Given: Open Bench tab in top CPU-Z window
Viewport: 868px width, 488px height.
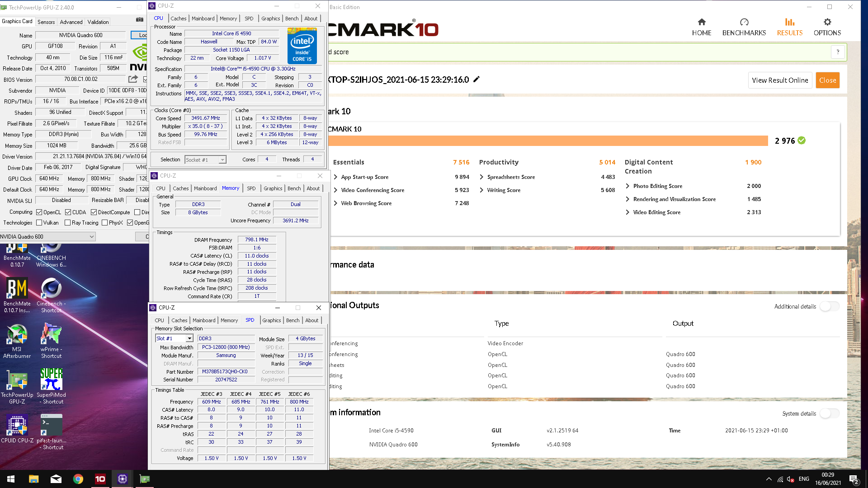Looking at the screenshot, I should click(x=292, y=19).
